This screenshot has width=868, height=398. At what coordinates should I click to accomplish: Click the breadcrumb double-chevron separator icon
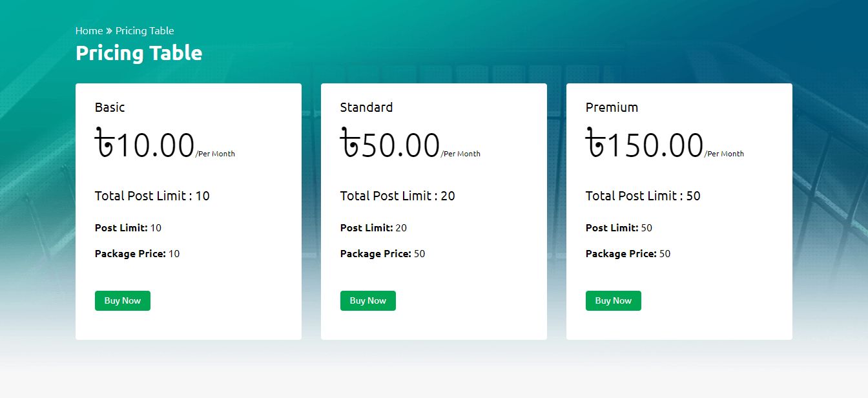pos(109,31)
